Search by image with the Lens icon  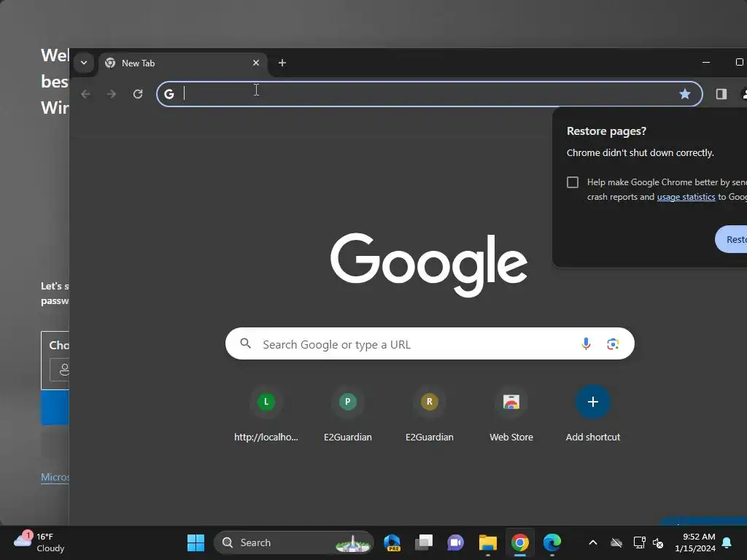613,344
